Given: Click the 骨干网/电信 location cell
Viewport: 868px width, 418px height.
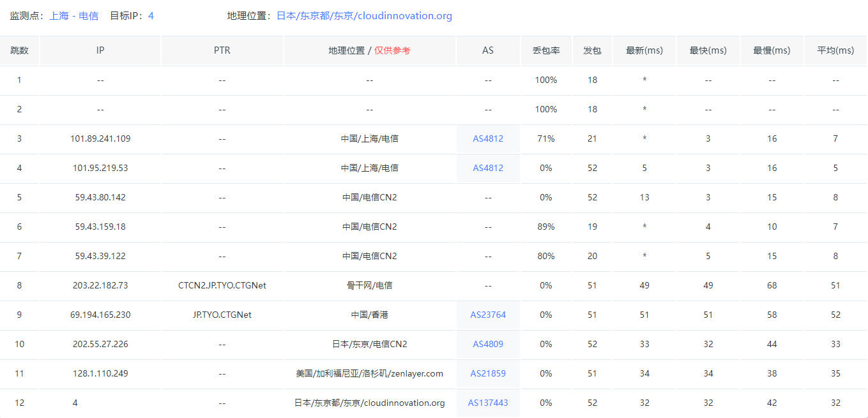Looking at the screenshot, I should 370,285.
